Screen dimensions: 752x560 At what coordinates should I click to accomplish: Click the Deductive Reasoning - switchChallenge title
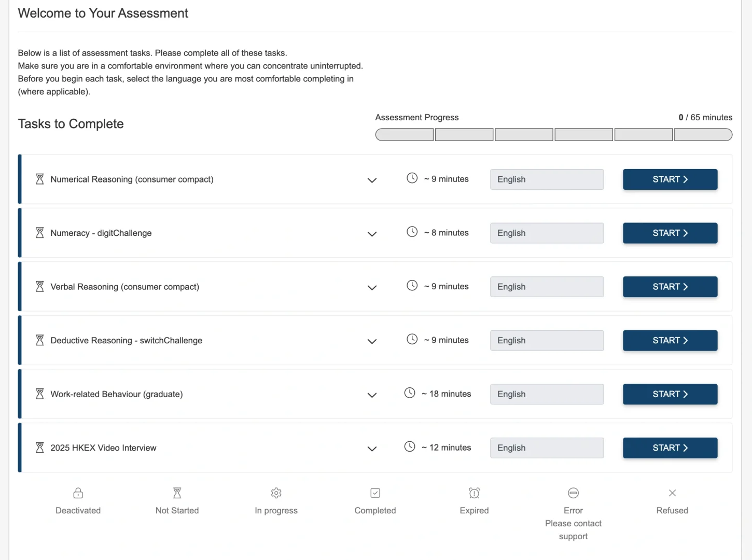[127, 341]
